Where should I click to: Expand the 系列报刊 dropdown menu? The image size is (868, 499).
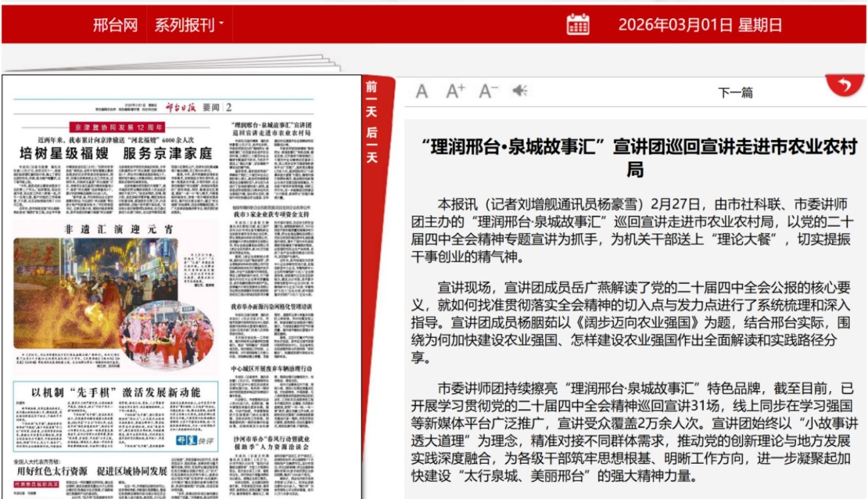pyautogui.click(x=188, y=26)
